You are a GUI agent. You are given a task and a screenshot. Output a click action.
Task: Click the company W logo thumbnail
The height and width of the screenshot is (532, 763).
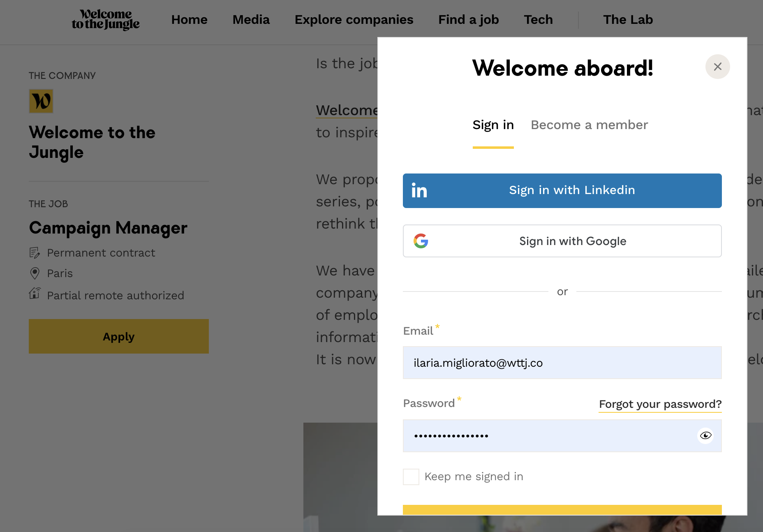[41, 101]
